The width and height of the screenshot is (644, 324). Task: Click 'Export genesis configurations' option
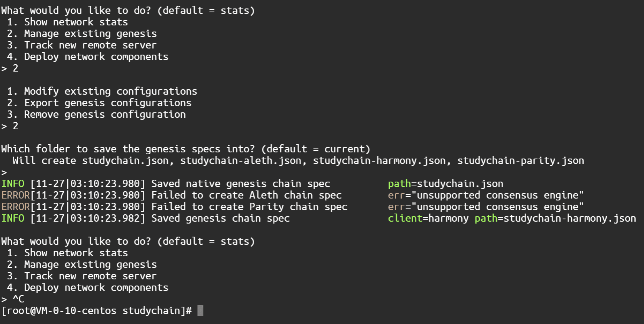99,103
